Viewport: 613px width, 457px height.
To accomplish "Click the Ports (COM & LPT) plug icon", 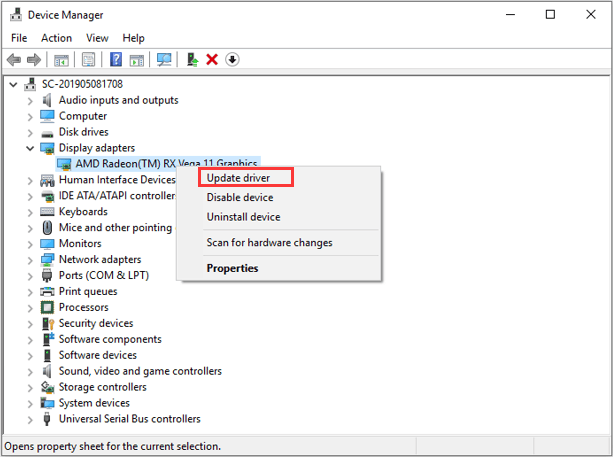I will coord(47,275).
